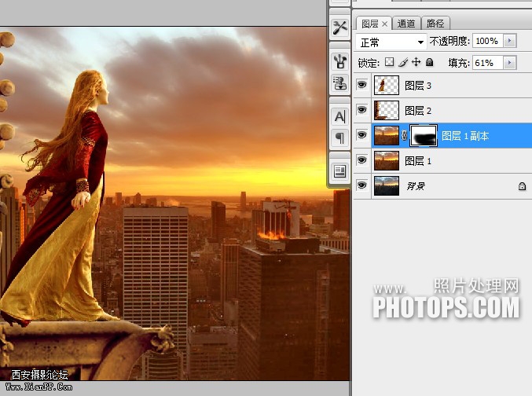Image resolution: width=532 pixels, height=396 pixels.
Task: Expand the 填充 fill slider arrow
Action: coord(510,63)
